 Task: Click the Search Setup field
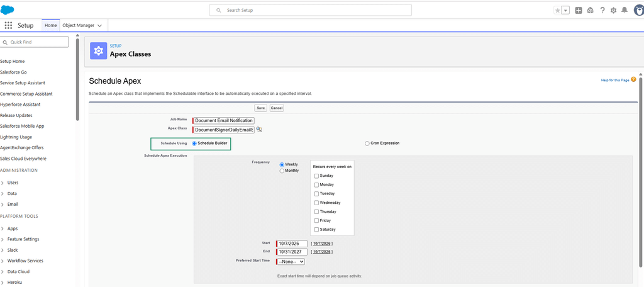coord(310,10)
